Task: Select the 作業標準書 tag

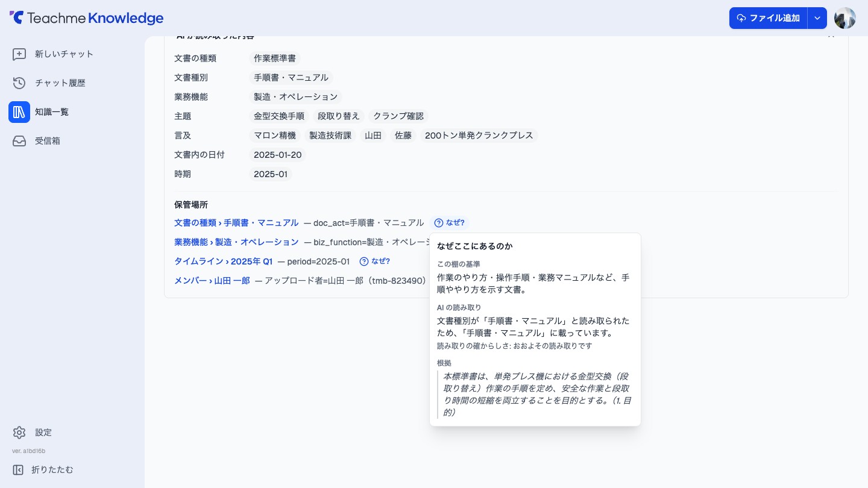Action: point(275,58)
